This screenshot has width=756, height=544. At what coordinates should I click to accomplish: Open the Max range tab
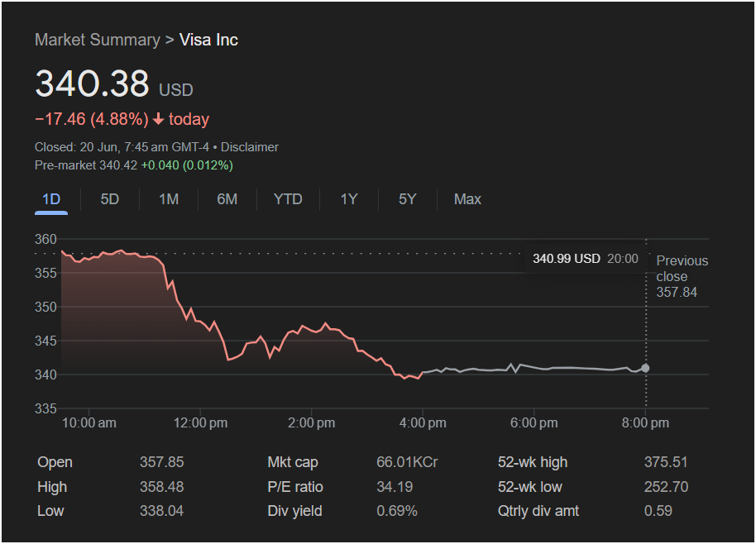pos(467,199)
